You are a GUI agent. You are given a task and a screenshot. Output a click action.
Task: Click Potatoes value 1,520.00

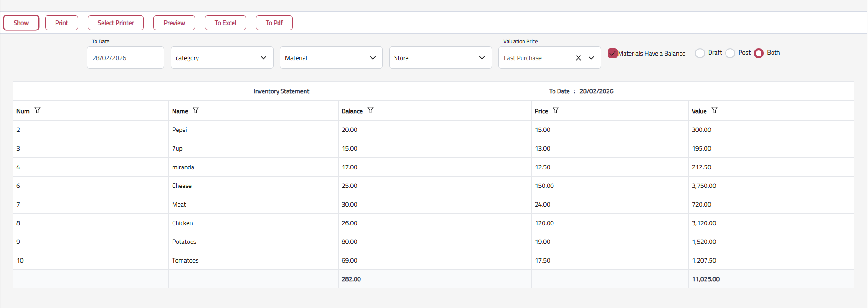tap(704, 242)
